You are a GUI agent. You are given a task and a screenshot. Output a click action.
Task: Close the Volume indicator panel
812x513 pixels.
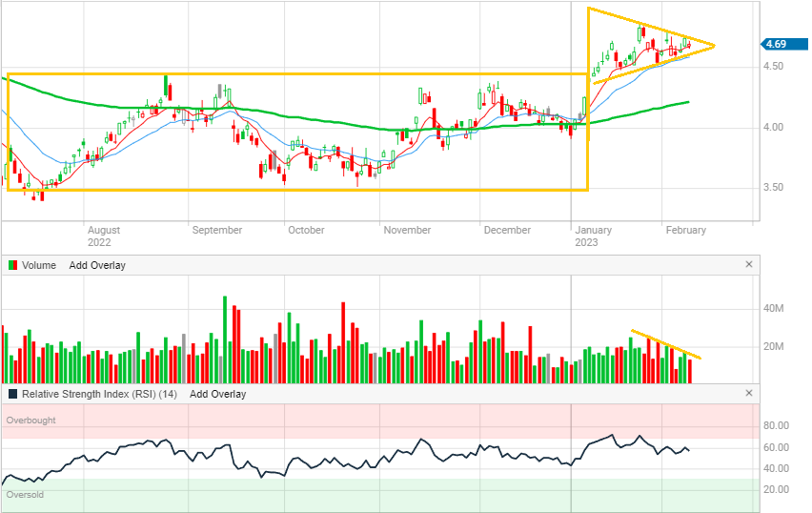click(748, 265)
